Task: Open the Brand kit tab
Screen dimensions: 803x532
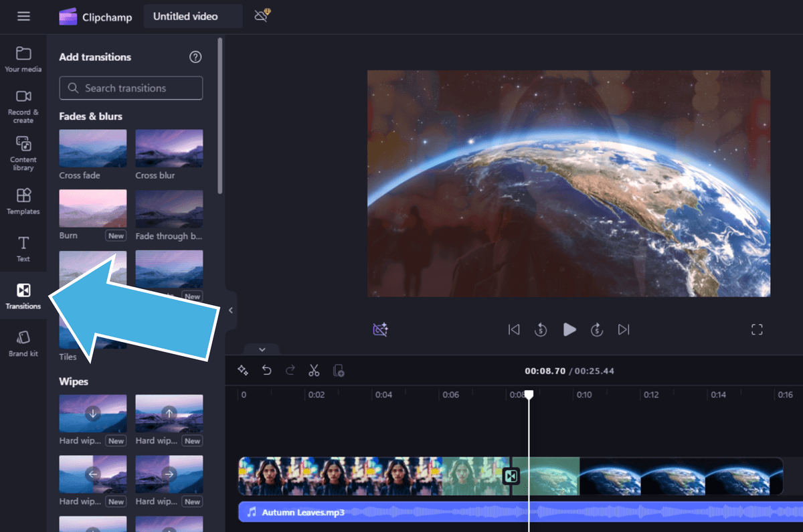Action: click(x=23, y=343)
